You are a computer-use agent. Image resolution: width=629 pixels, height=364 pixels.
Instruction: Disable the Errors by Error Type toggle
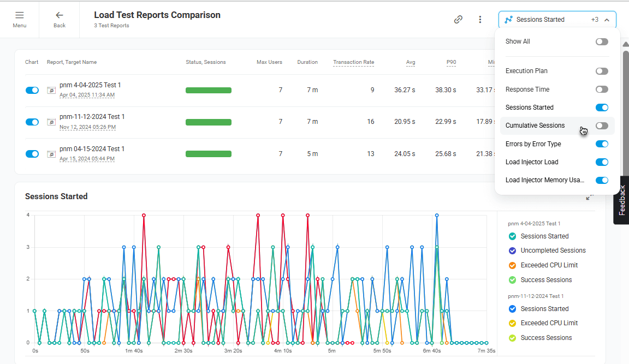point(602,144)
